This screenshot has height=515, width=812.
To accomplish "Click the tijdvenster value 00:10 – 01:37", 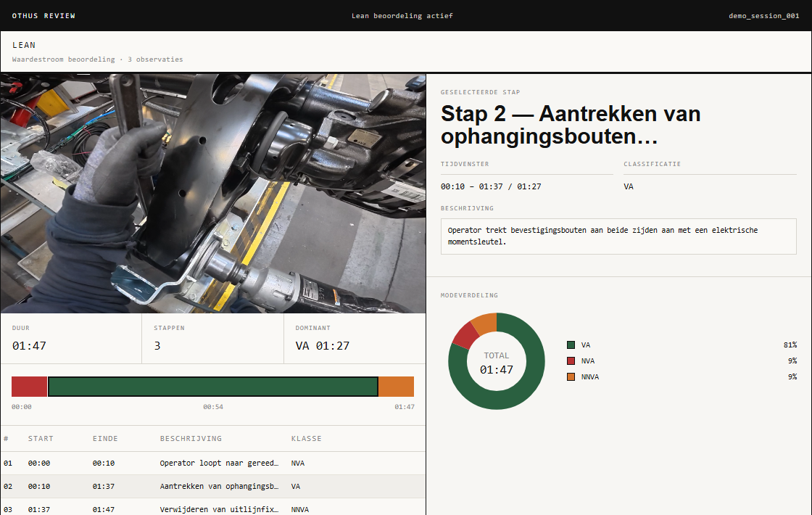I will pos(490,186).
